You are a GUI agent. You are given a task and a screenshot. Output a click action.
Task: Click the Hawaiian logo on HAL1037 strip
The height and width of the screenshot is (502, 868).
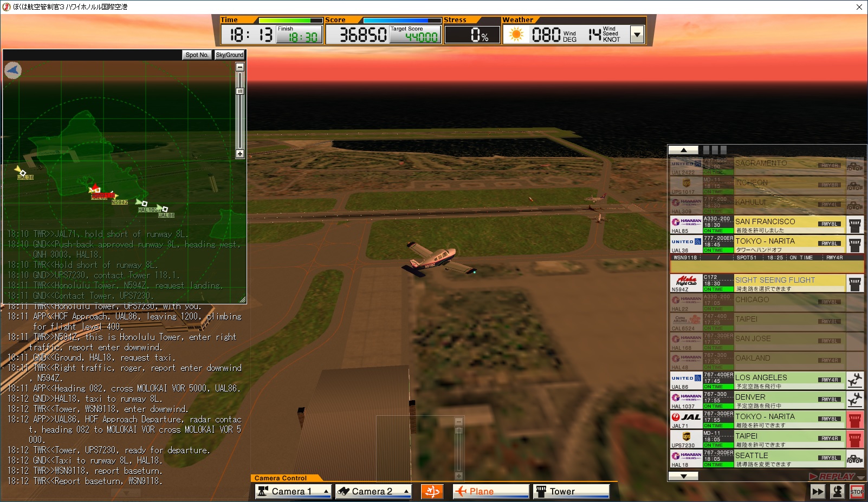click(x=686, y=397)
